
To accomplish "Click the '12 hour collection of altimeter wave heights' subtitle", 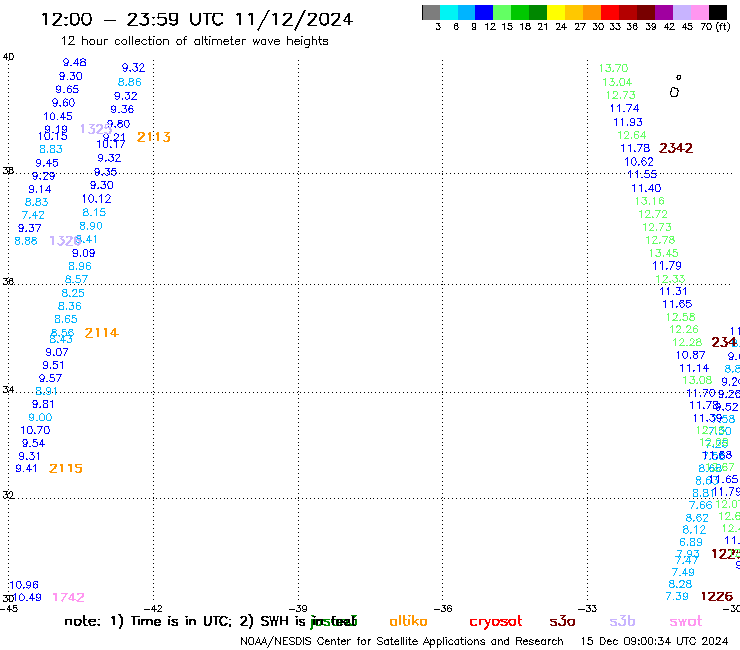I will [194, 41].
